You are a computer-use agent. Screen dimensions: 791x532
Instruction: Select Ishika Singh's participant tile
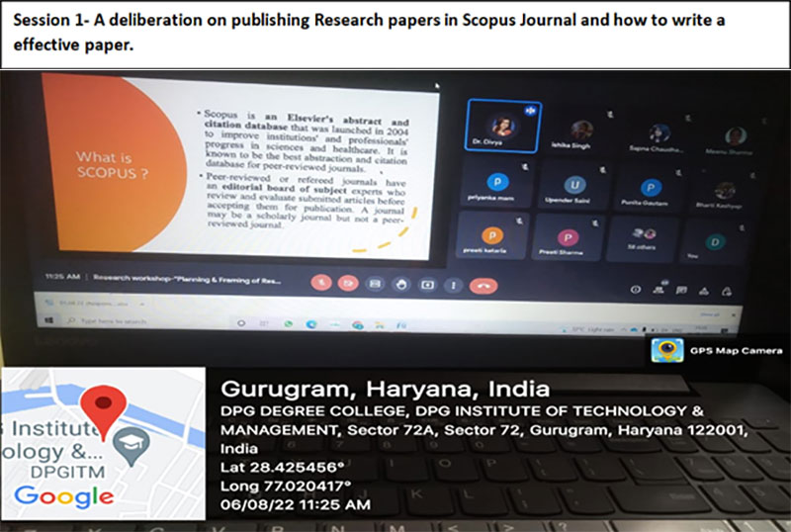pyautogui.click(x=579, y=131)
